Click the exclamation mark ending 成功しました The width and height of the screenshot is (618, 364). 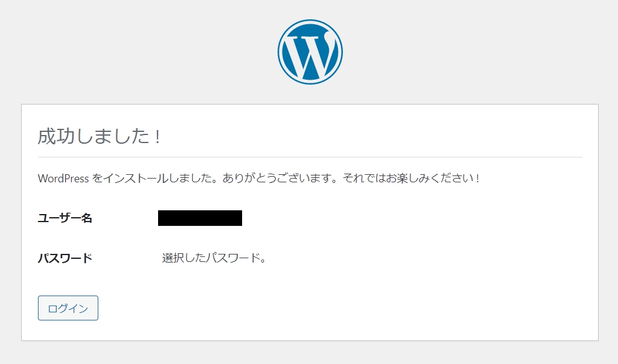(x=157, y=137)
